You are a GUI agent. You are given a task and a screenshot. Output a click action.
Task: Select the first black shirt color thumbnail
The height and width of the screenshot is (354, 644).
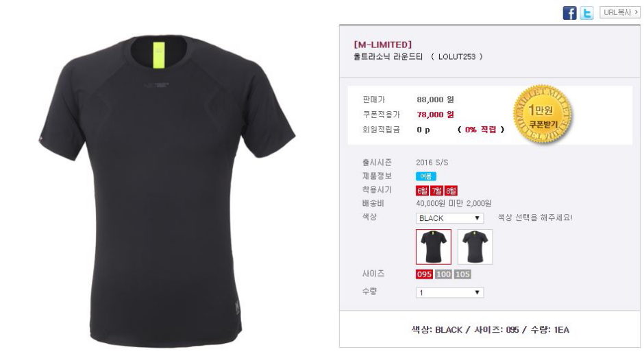coord(433,247)
